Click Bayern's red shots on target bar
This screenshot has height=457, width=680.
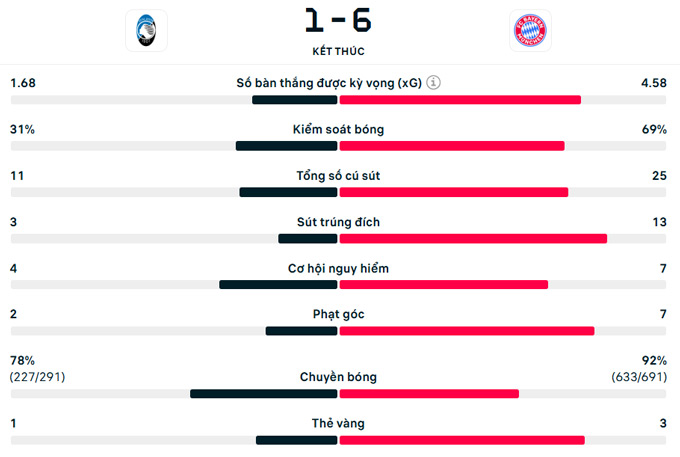pyautogui.click(x=473, y=239)
